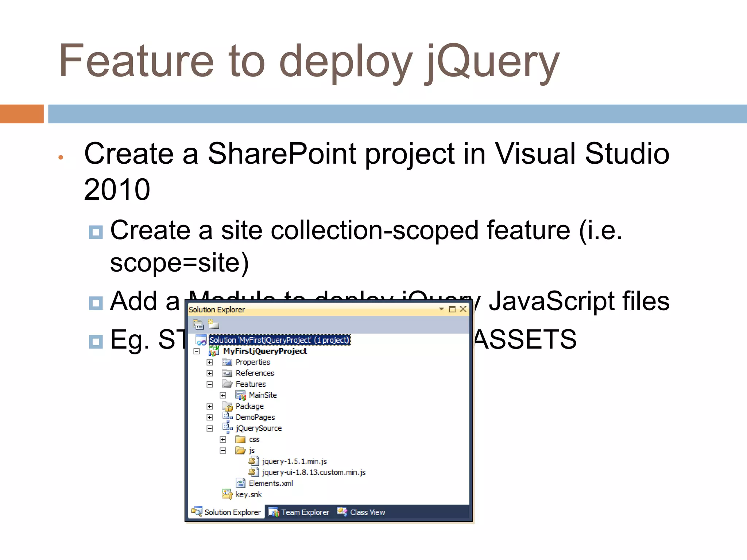Select jquery-ui-1.8.13.custom.min.js file name
The width and height of the screenshot is (747, 560).
pos(314,472)
